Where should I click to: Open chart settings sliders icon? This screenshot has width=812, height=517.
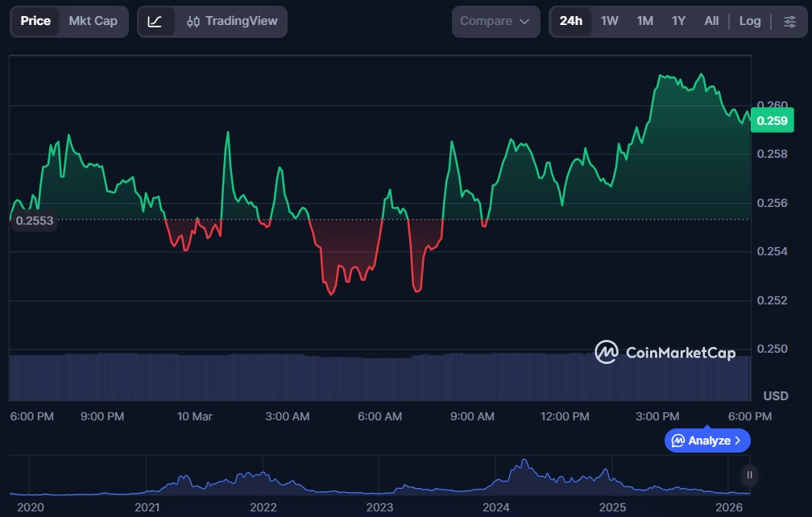click(x=789, y=22)
